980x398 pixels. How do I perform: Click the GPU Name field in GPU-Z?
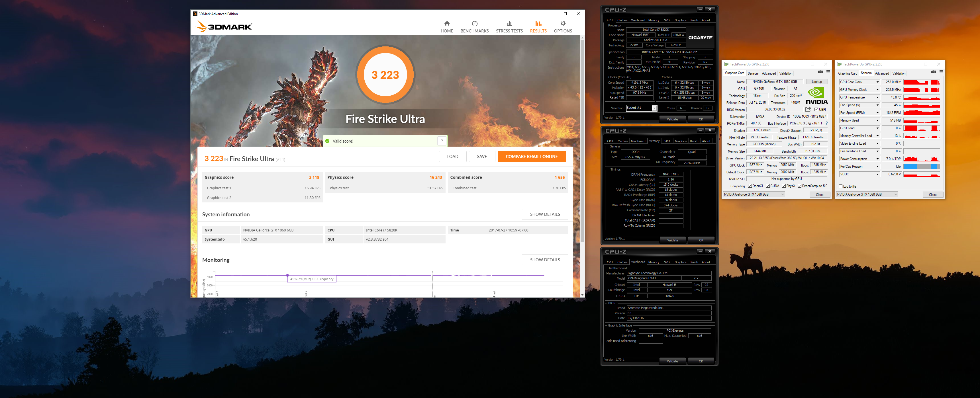click(775, 82)
